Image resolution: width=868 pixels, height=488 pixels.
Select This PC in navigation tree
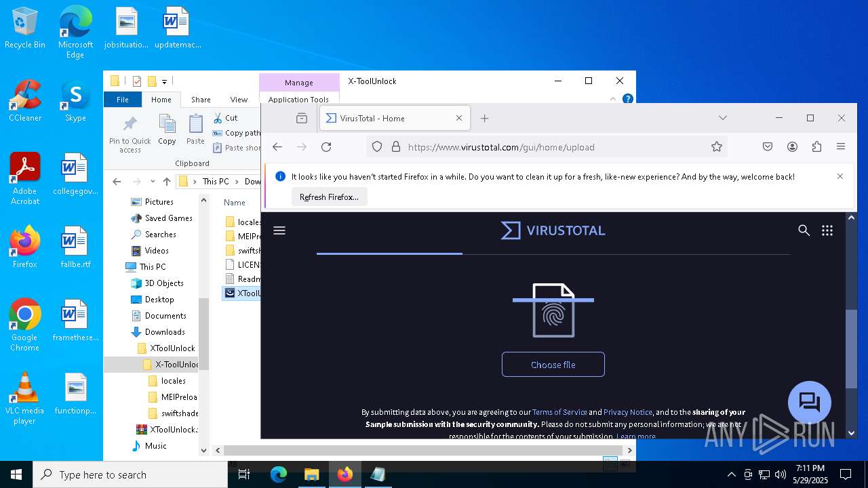tap(153, 267)
